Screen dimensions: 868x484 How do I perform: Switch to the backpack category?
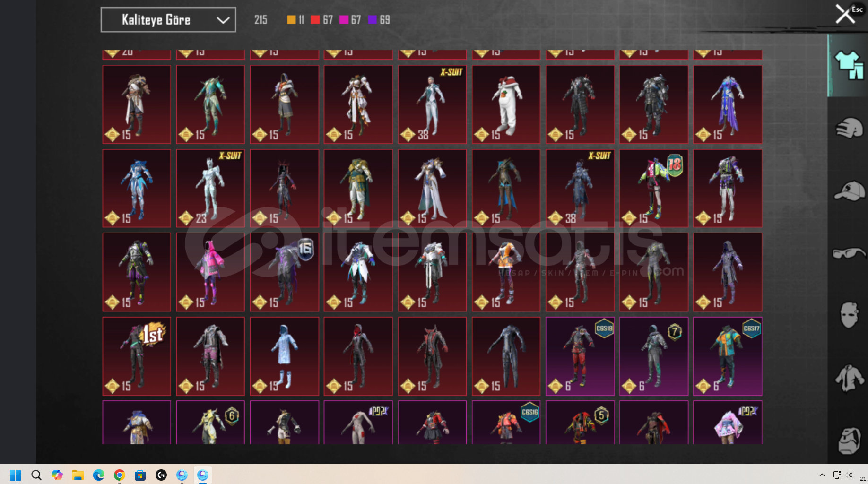[x=849, y=441]
